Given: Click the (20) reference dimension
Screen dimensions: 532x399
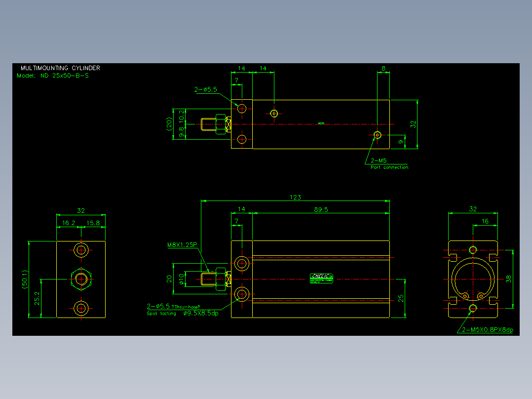Looking at the screenshot, I should [x=169, y=124].
